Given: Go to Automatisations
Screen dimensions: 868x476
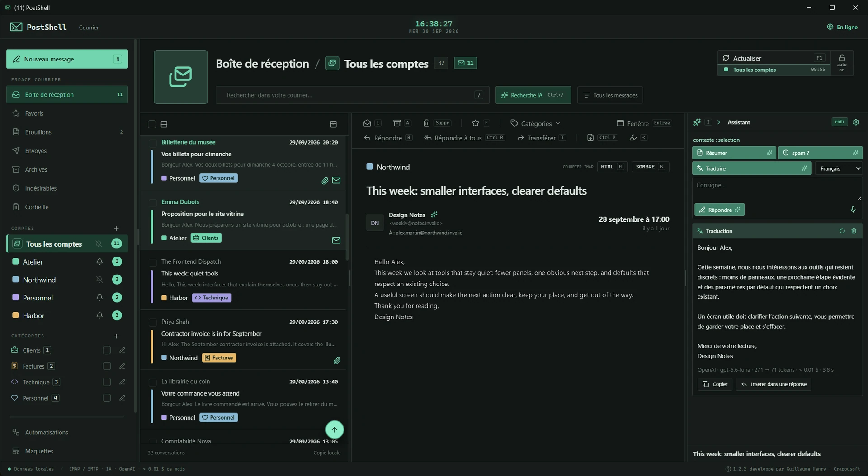Looking at the screenshot, I should click(67, 432).
